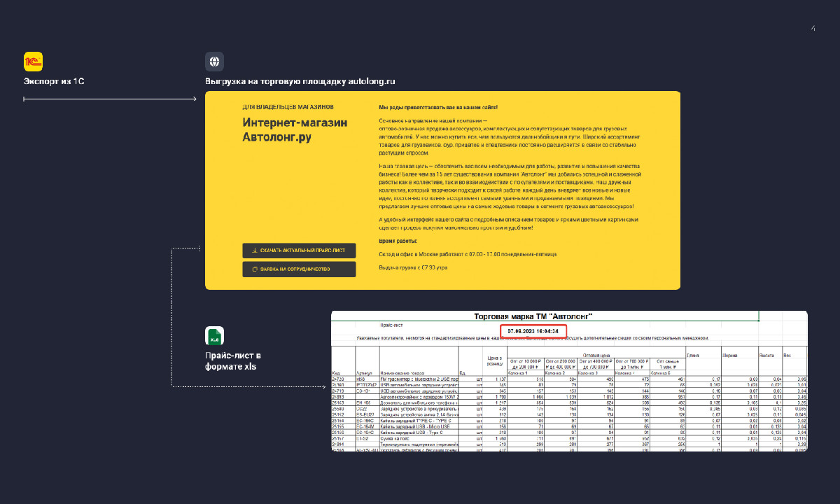Select the 'Цена в розницу' header cell
Image resolution: width=840 pixels, height=504 pixels.
(495, 360)
